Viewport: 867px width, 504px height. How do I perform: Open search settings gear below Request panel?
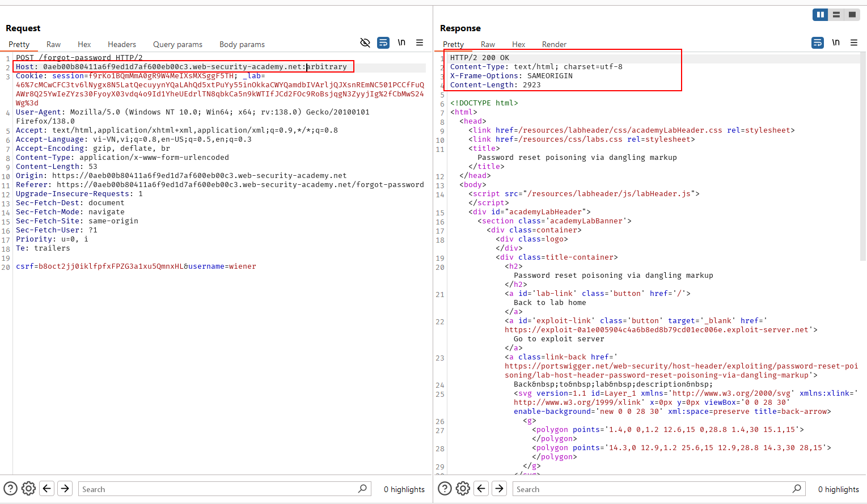coord(28,488)
